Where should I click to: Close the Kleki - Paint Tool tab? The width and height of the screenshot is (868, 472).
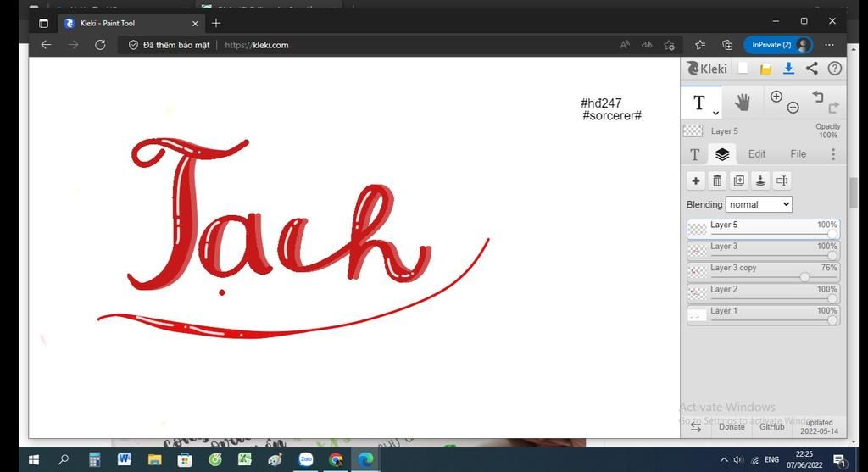195,23
